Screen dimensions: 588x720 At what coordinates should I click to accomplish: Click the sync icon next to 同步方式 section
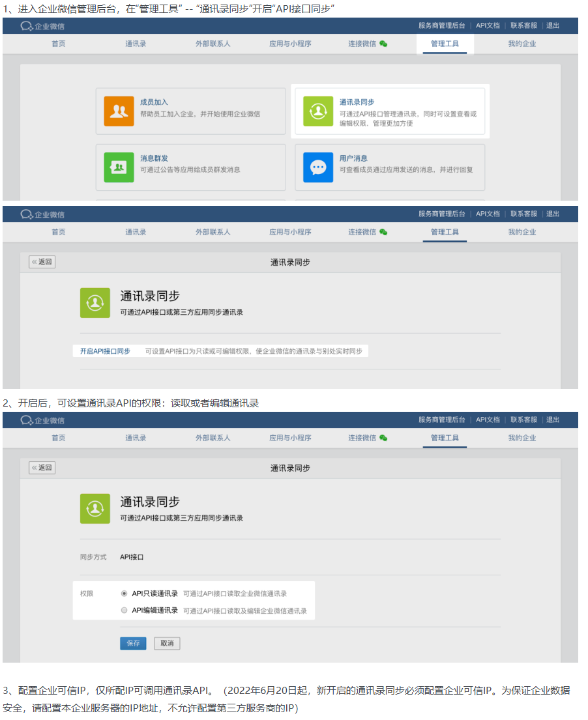95,508
